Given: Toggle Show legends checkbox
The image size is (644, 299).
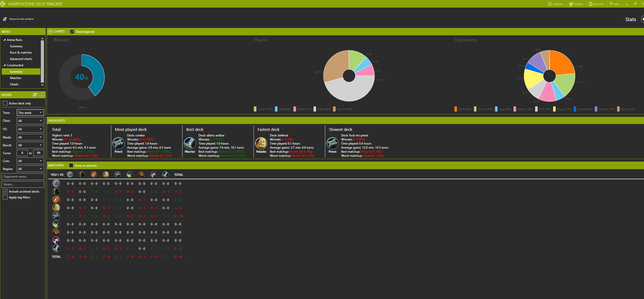Looking at the screenshot, I should click(72, 32).
